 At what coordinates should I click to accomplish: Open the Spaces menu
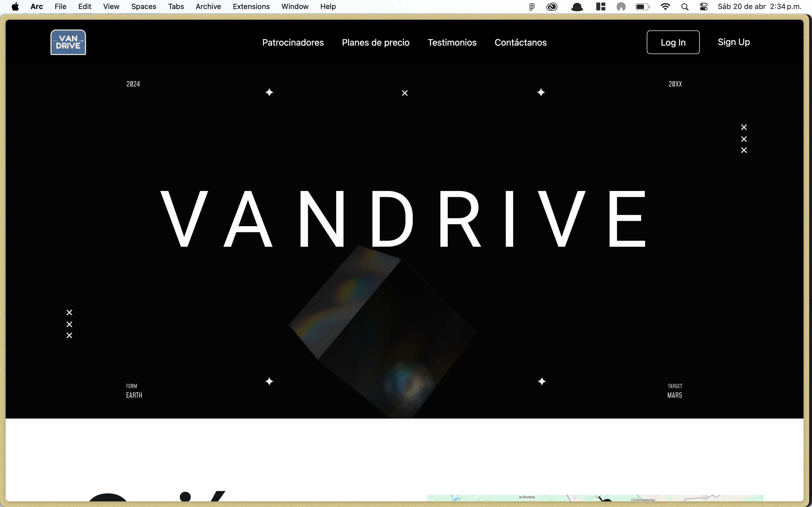click(144, 7)
